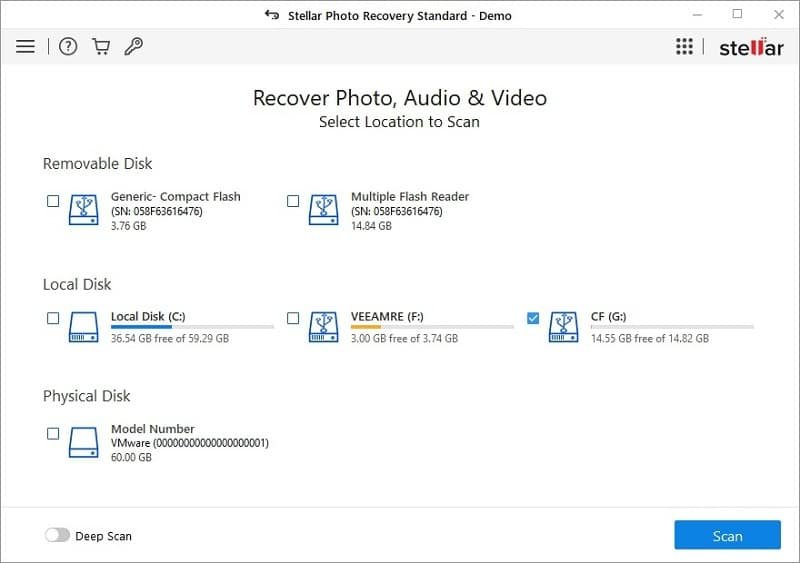The height and width of the screenshot is (563, 800).
Task: Click the key activation icon
Action: 131,47
